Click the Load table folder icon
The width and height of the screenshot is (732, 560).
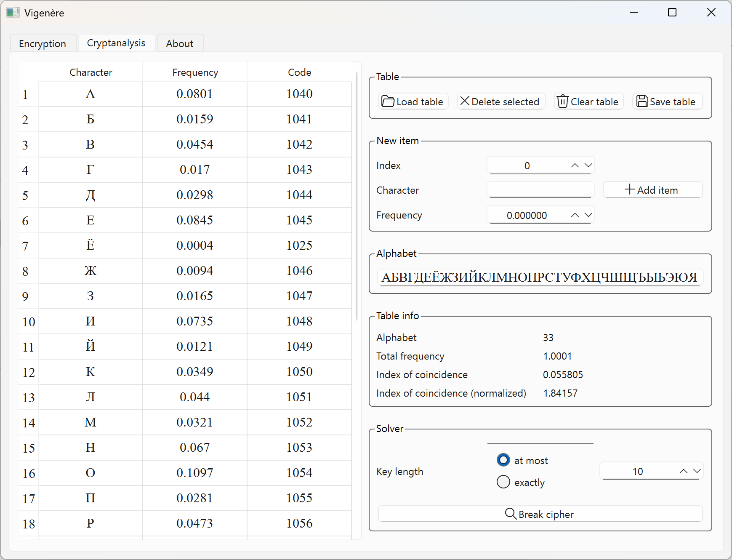[x=388, y=101]
